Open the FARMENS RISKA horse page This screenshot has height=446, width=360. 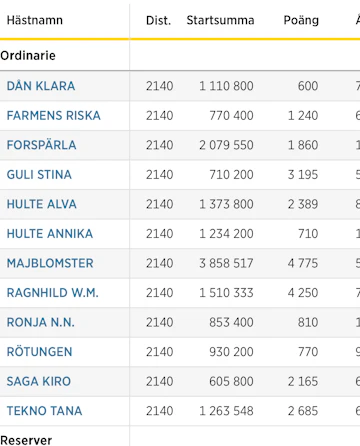click(53, 116)
